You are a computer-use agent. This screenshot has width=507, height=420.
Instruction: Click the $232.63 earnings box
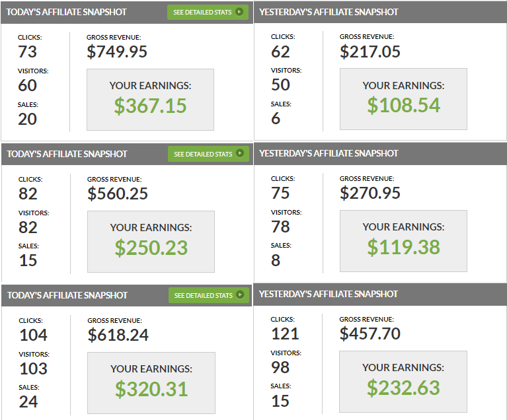[x=403, y=382]
